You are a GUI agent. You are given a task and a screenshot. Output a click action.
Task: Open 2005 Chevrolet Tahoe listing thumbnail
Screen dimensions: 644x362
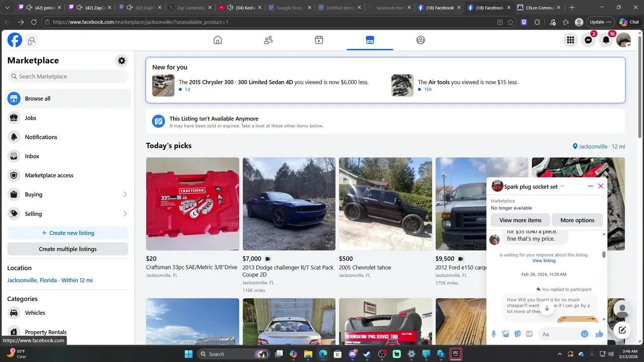(385, 204)
